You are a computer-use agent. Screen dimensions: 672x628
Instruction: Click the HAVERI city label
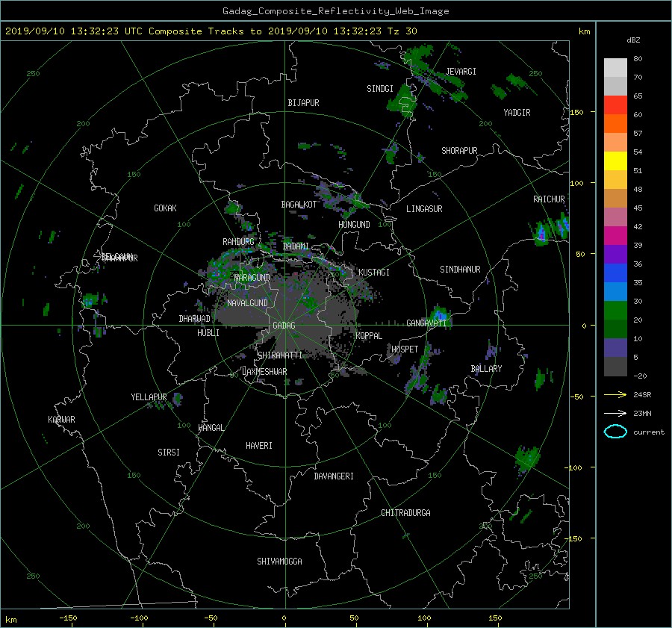tap(259, 446)
